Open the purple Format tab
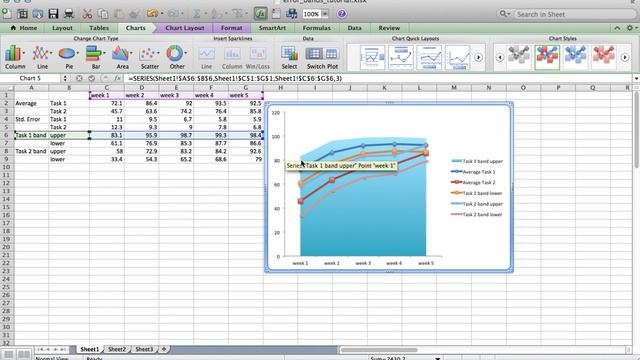 [231, 28]
